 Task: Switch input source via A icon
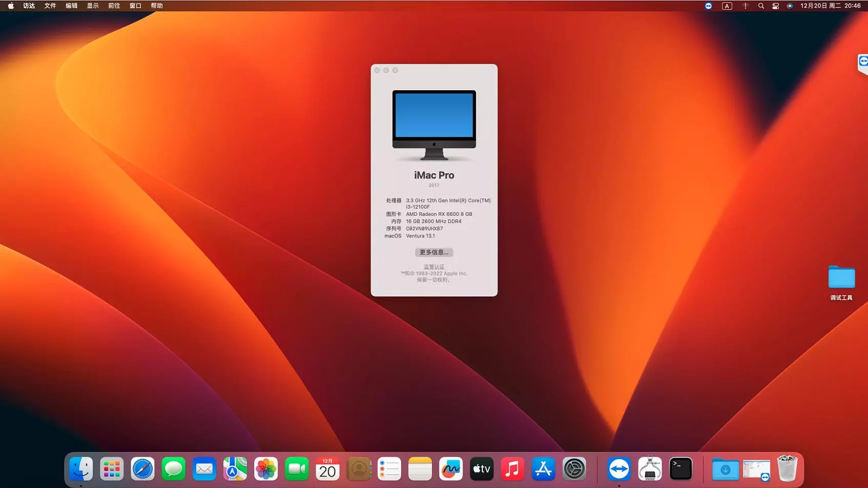point(727,6)
